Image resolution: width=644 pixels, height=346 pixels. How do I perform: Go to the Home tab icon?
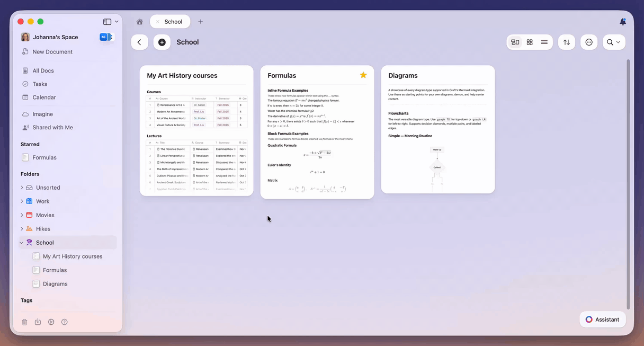[x=140, y=22]
